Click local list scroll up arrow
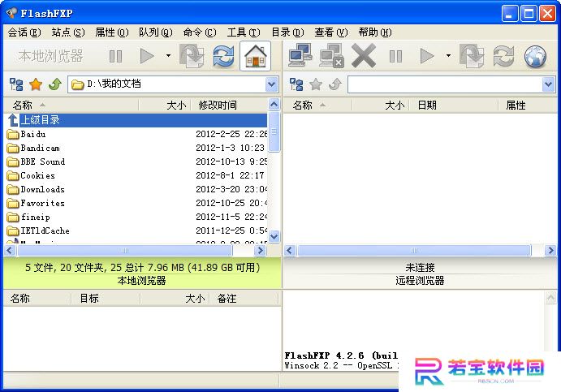This screenshot has width=561, height=392. 274,105
